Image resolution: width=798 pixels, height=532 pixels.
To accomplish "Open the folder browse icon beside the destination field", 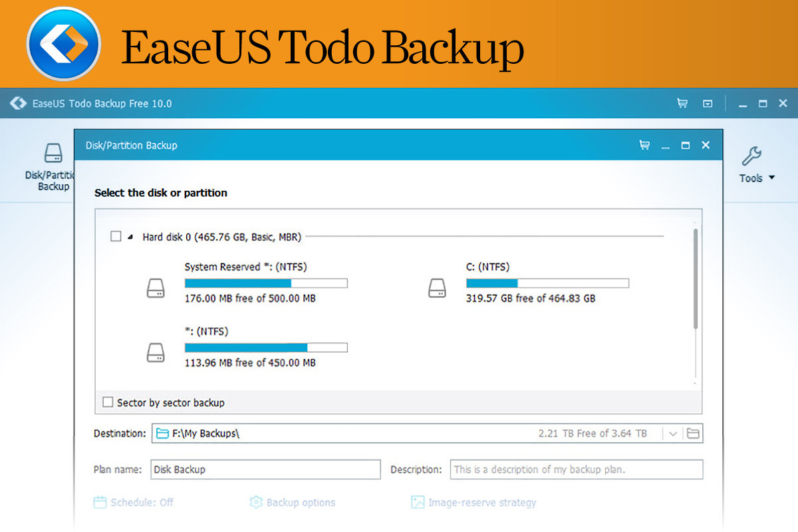I will coord(692,433).
